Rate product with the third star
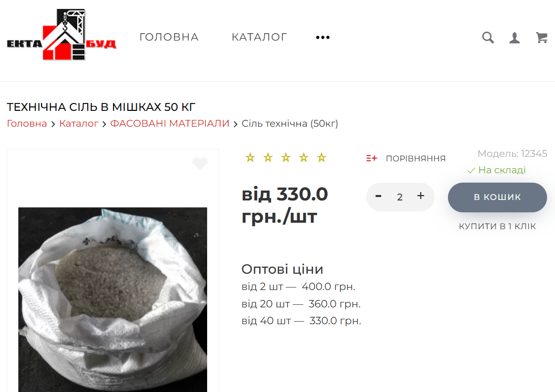Screen dimensions: 555x392 (x=286, y=158)
